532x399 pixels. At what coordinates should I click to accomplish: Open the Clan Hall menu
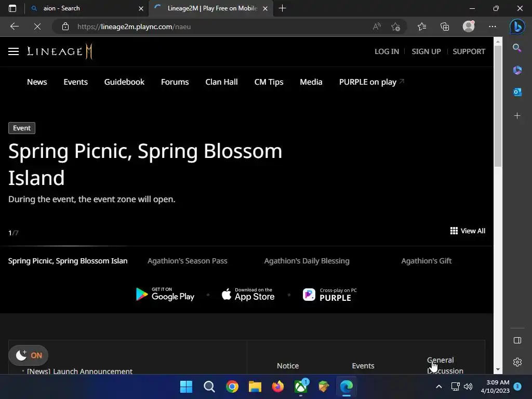221,82
